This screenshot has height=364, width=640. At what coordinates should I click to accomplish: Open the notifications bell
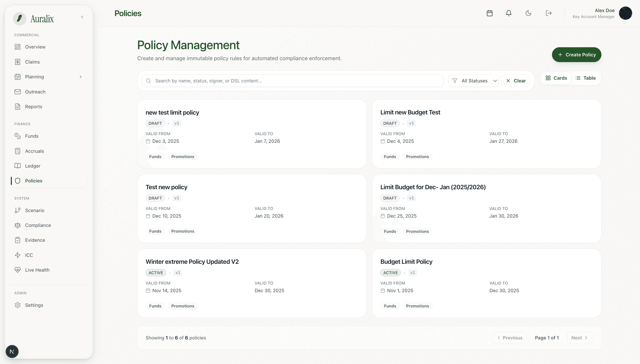(x=509, y=13)
